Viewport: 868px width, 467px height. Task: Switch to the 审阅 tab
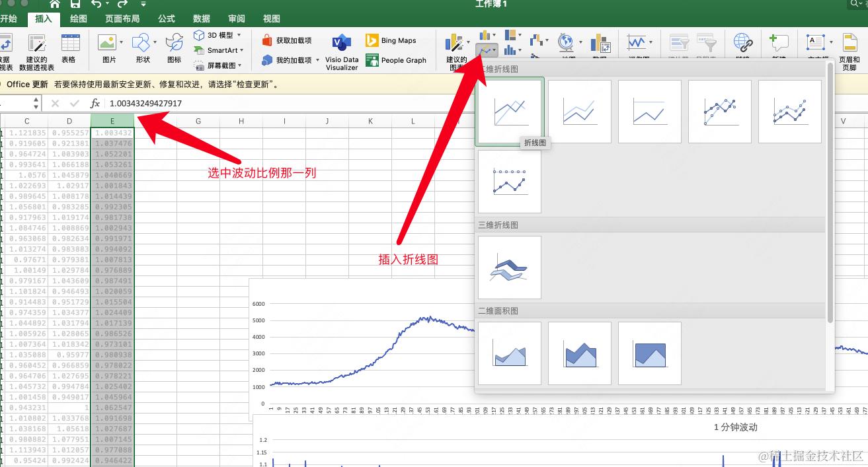[237, 19]
